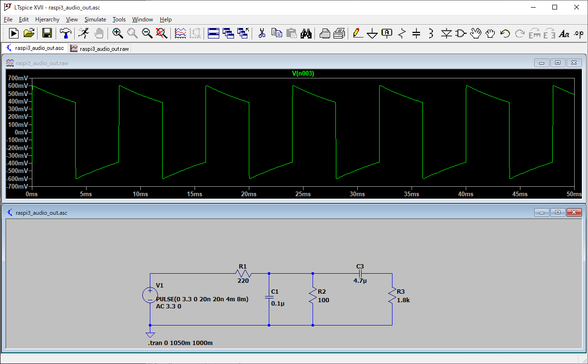Print the schematic with printer icon

tap(339, 33)
